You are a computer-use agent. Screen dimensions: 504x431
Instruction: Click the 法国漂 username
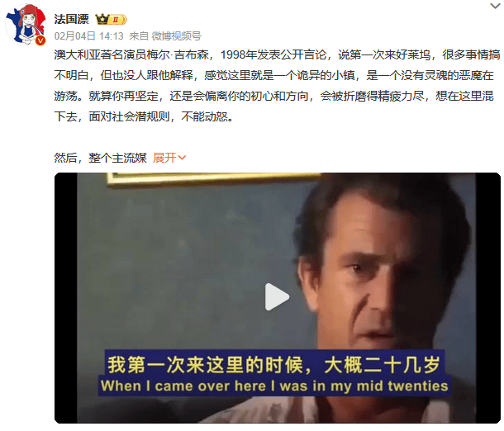click(71, 19)
